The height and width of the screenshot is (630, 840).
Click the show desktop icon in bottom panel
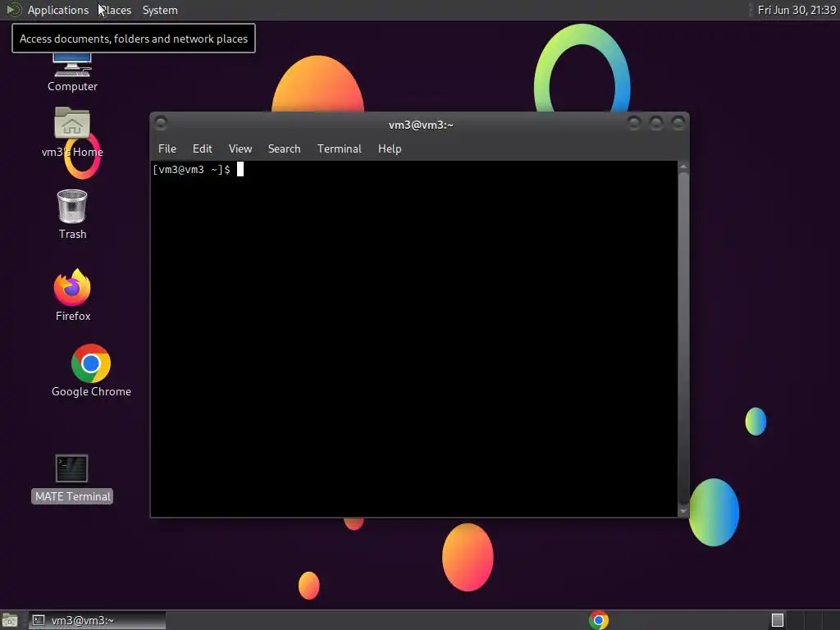(x=10, y=620)
